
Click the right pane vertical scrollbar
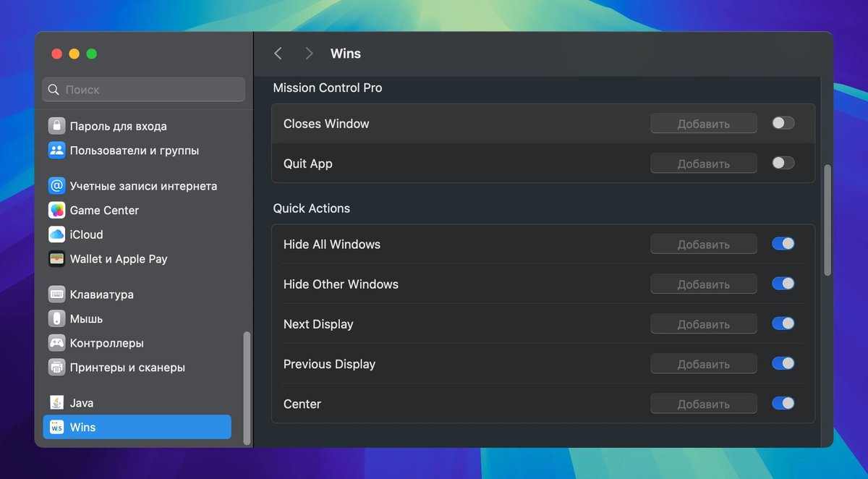[827, 220]
